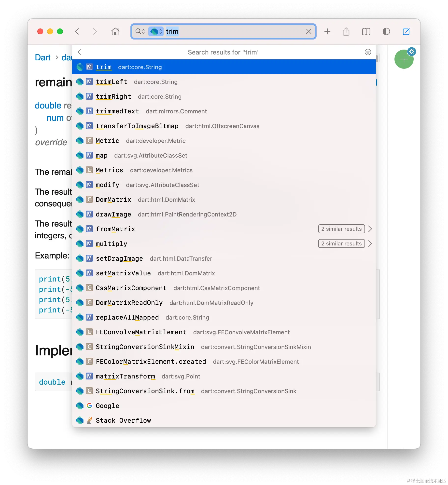Select the trimRight result
This screenshot has width=448, height=485.
coord(224,96)
